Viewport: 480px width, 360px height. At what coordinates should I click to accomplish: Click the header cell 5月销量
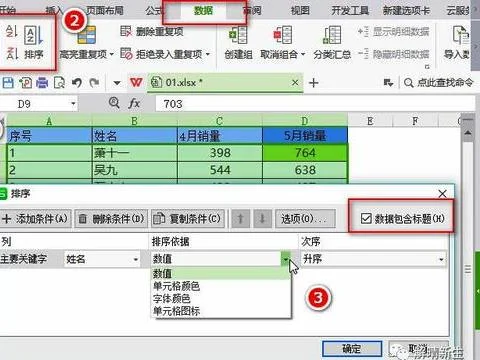[305, 136]
